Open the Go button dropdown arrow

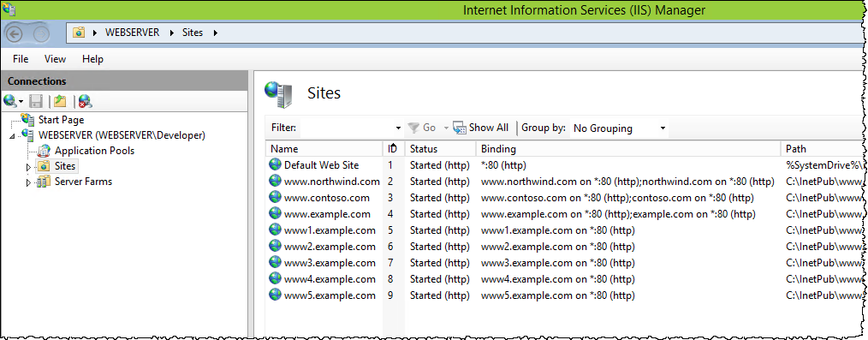446,128
